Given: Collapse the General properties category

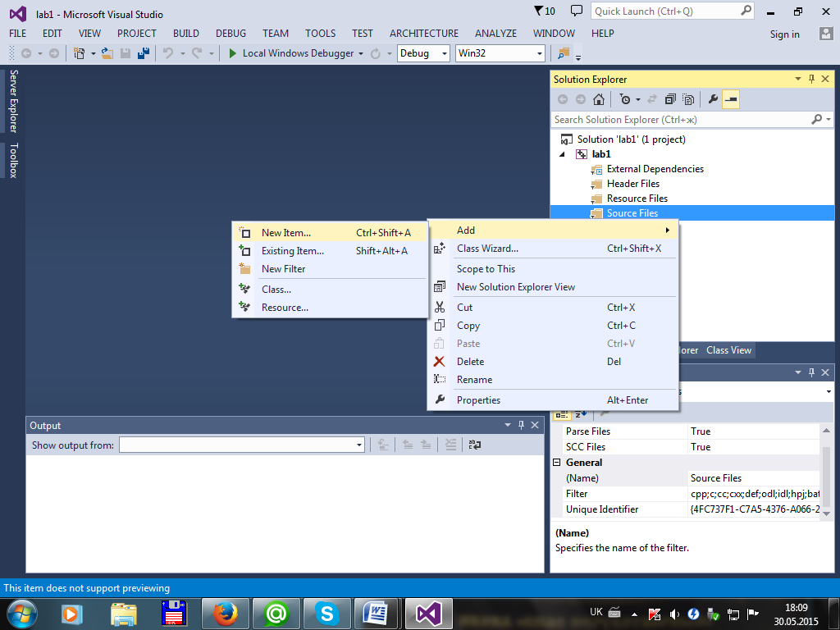Looking at the screenshot, I should click(x=557, y=463).
